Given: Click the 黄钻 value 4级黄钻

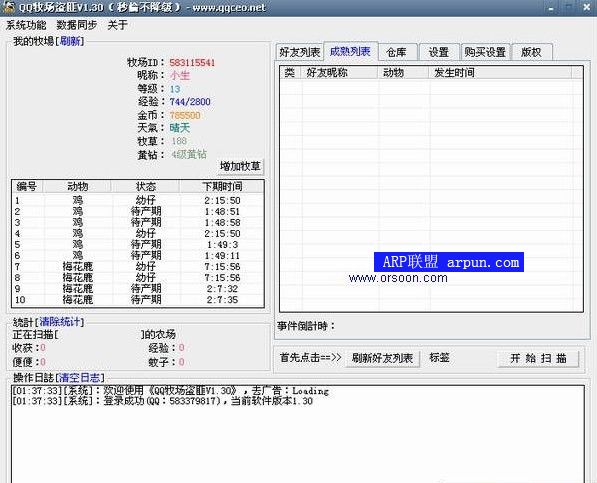Looking at the screenshot, I should point(189,155).
